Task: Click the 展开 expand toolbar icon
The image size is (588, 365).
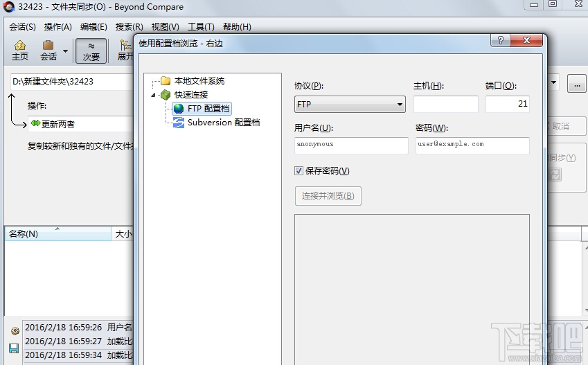Action: 125,51
